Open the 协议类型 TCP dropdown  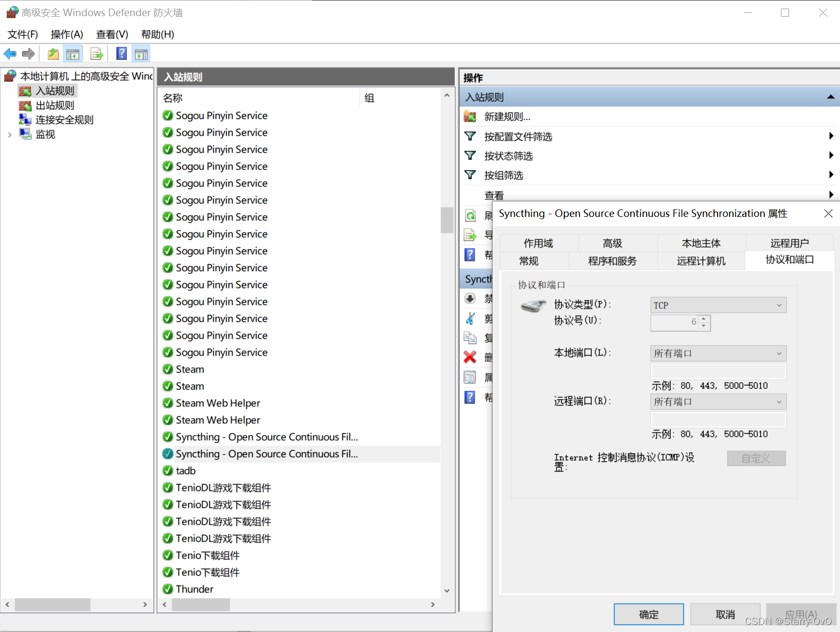click(718, 305)
